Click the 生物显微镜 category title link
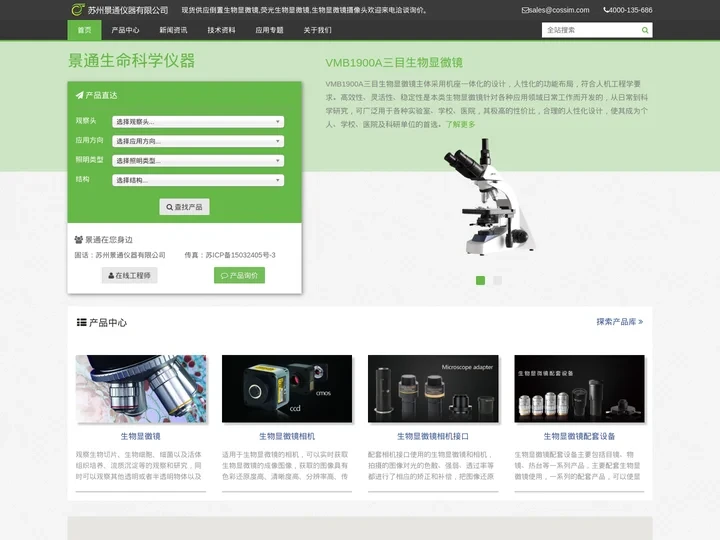Screen dimensions: 720x540 [x=141, y=436]
